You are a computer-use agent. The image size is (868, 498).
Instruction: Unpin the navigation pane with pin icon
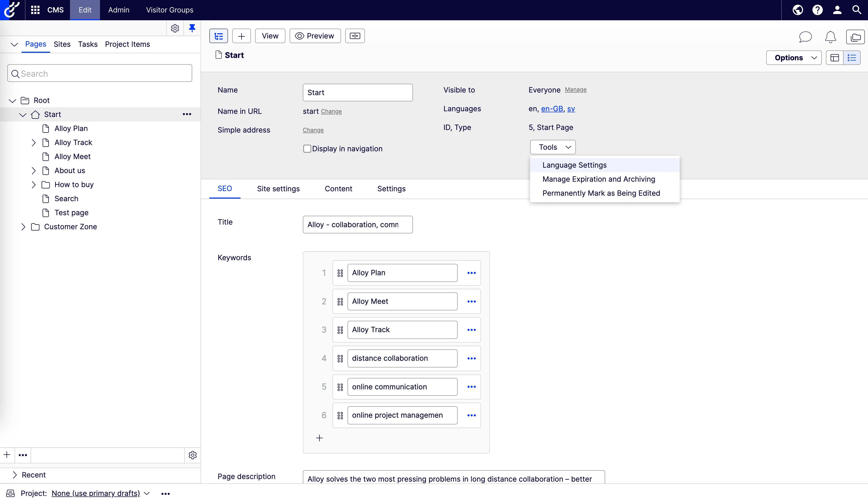coord(192,28)
